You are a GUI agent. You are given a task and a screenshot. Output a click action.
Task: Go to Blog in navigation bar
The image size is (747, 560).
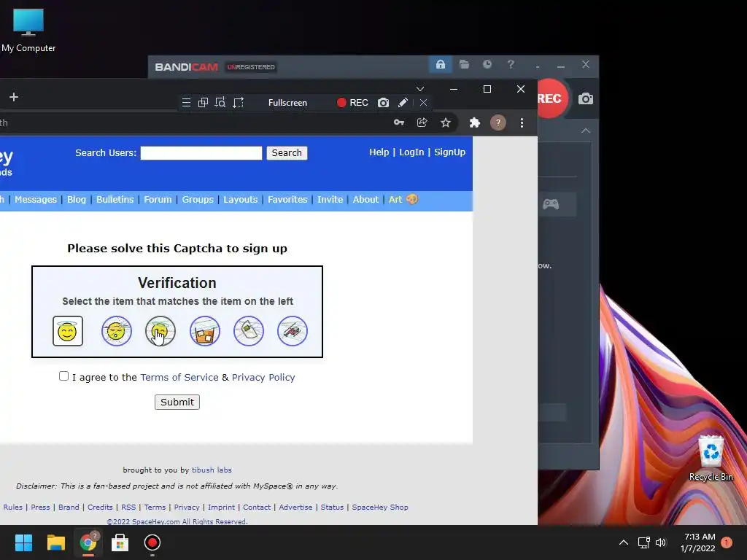pos(76,200)
